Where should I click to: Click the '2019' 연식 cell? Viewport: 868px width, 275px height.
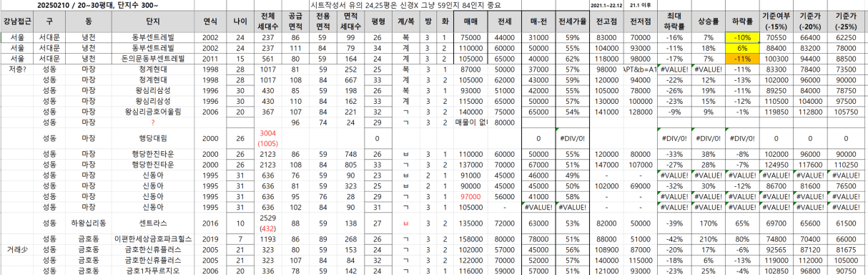(210, 238)
